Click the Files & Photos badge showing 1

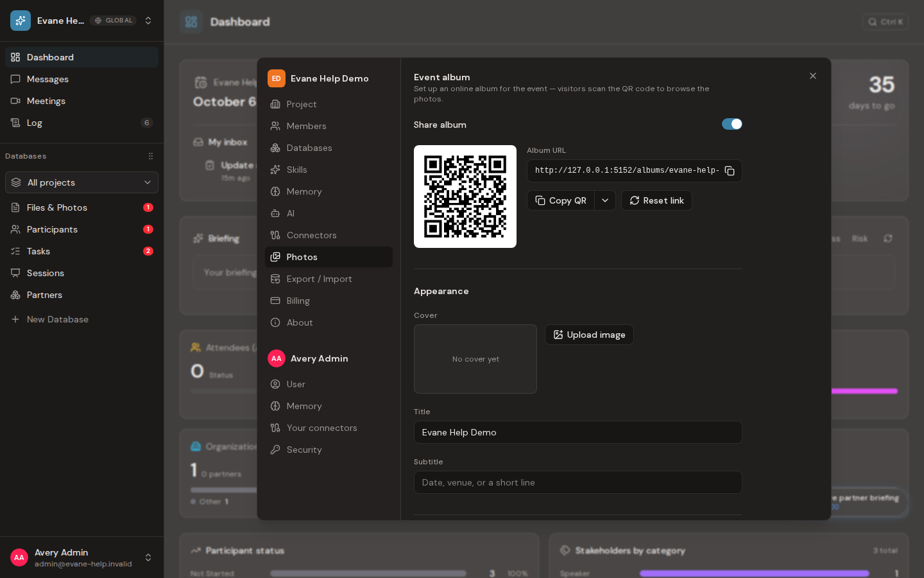click(148, 207)
